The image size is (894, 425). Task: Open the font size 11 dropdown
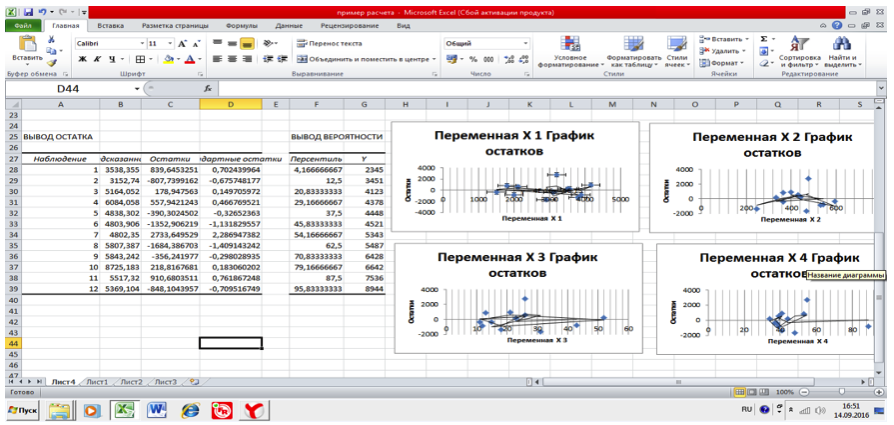[170, 44]
